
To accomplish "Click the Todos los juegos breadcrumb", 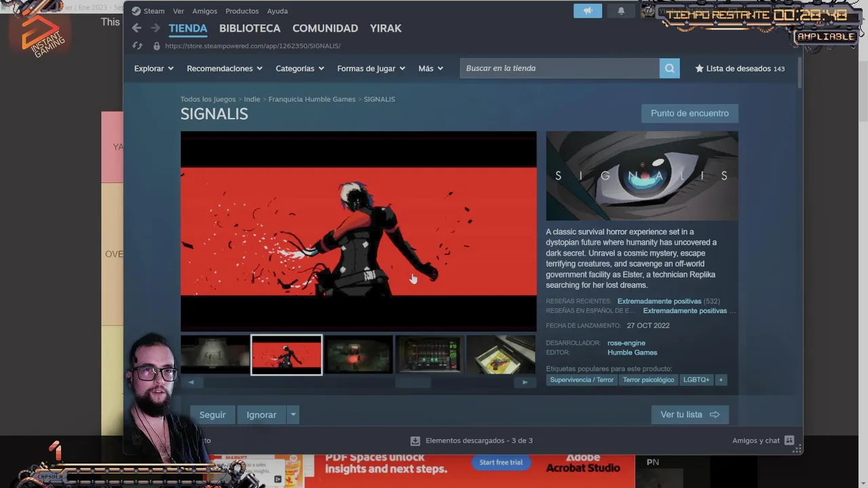I will tap(208, 99).
